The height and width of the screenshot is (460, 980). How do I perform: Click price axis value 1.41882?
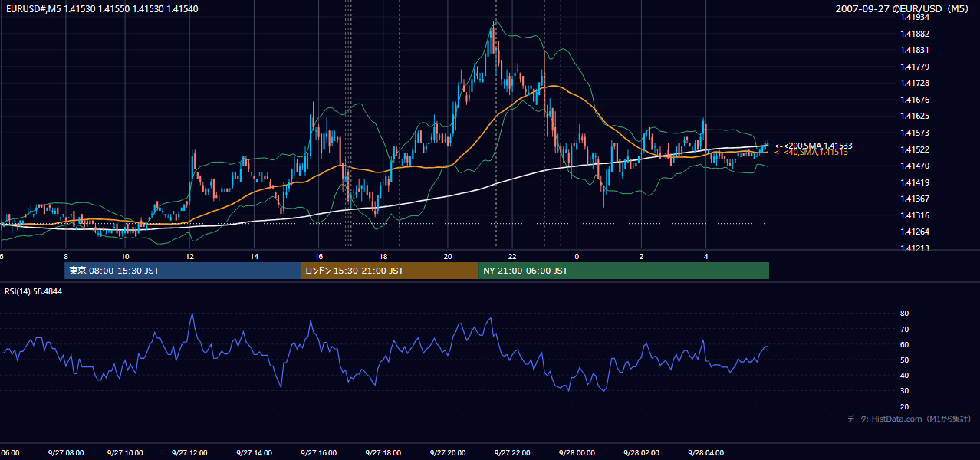[915, 34]
